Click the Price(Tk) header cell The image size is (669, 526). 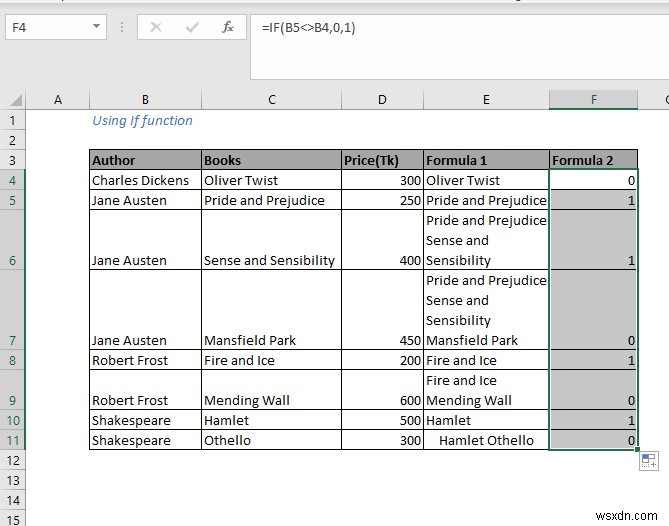click(x=382, y=160)
